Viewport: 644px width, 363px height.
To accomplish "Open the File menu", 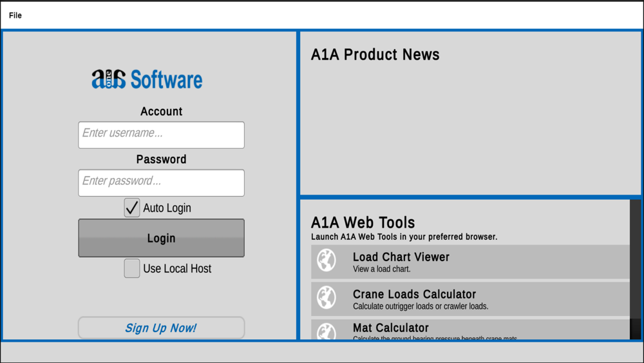I will (x=15, y=15).
